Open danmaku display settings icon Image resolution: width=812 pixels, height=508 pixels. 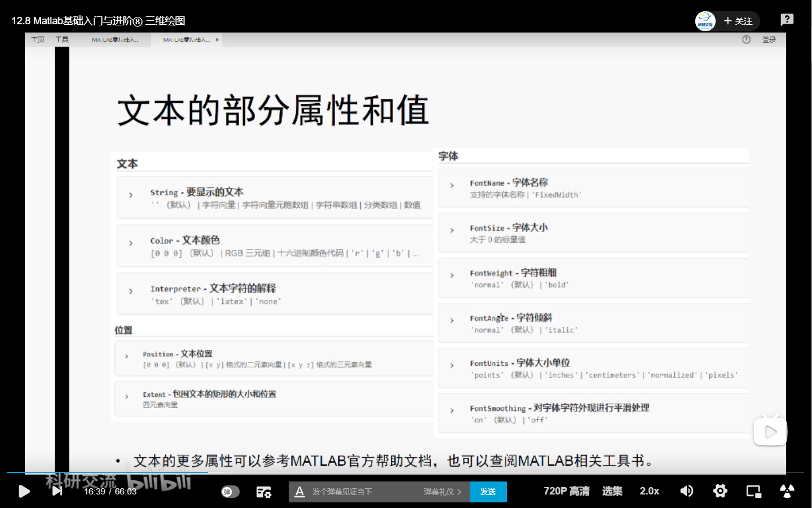click(x=263, y=492)
